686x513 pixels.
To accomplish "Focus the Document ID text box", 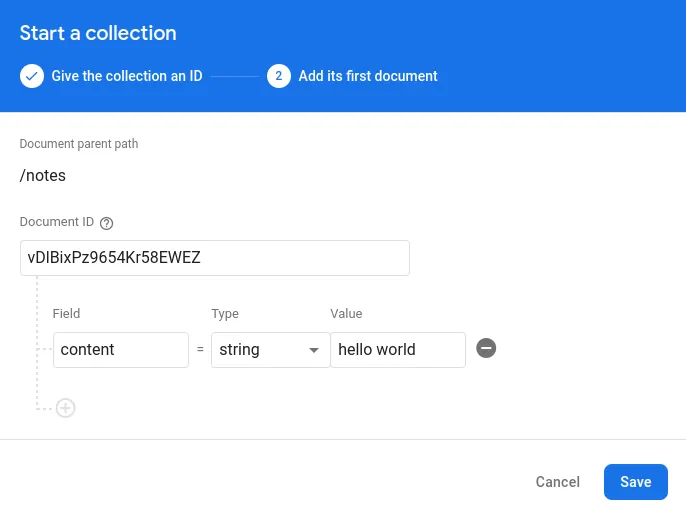I will [214, 257].
